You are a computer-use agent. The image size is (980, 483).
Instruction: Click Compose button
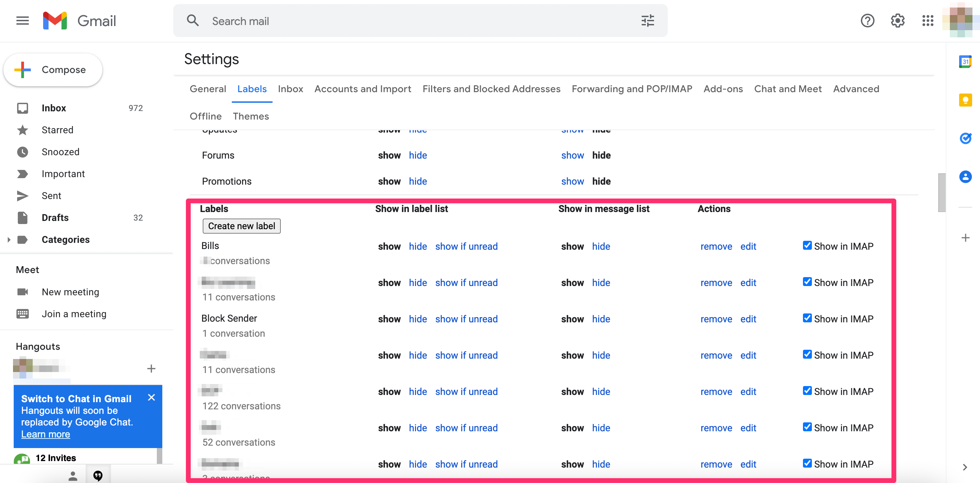pyautogui.click(x=53, y=70)
